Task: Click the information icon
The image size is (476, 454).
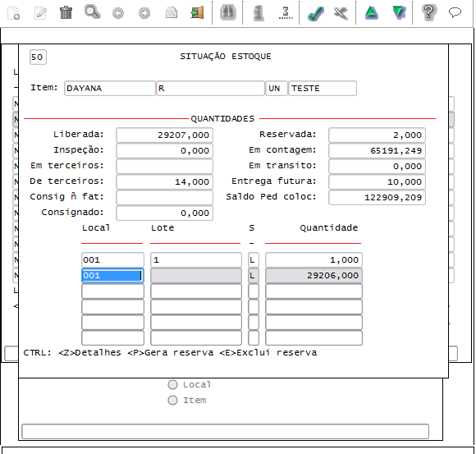Action: (x=259, y=13)
